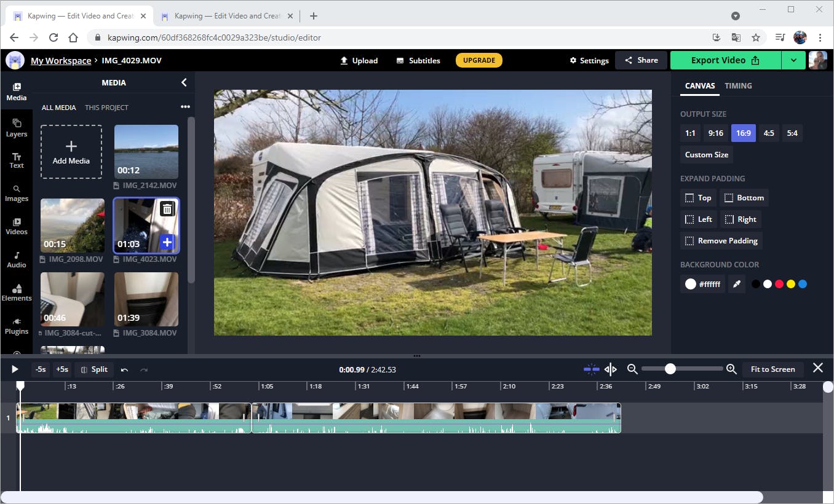Fit the timeline to screen
Screen dimensions: 834x504
773,369
